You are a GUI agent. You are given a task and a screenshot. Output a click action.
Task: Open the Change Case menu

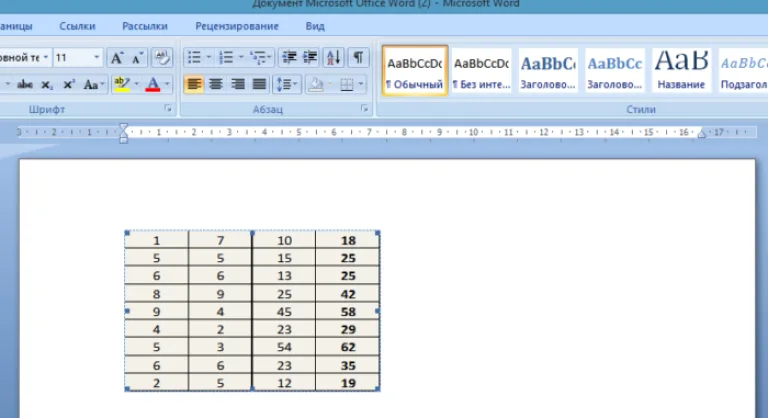pyautogui.click(x=93, y=85)
